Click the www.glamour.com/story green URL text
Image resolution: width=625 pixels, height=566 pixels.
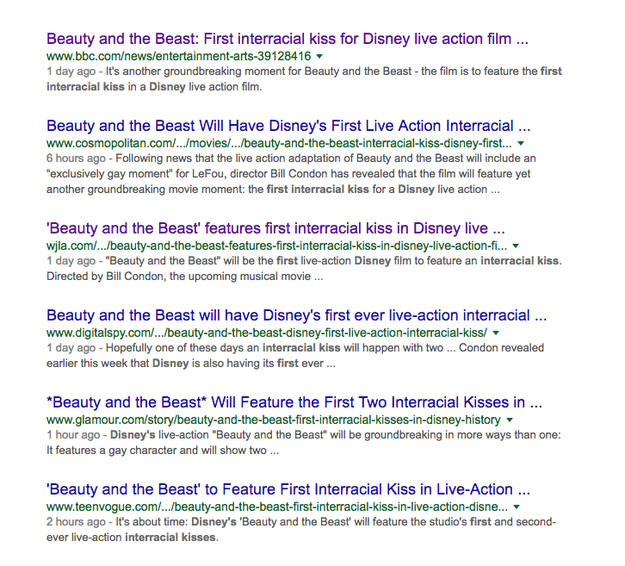(x=273, y=419)
